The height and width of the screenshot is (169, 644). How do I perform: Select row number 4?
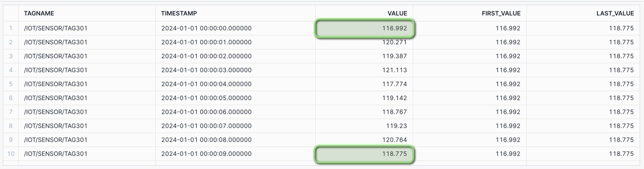[11, 70]
